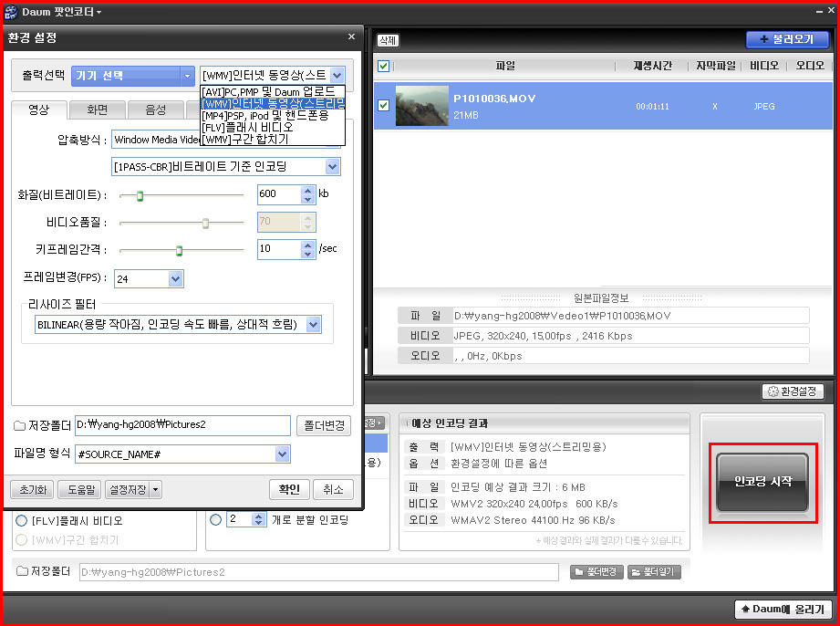Screen dimensions: 840x626
Task: Open the Daum 팟인코더 title menu arrow
Action: 99,13
